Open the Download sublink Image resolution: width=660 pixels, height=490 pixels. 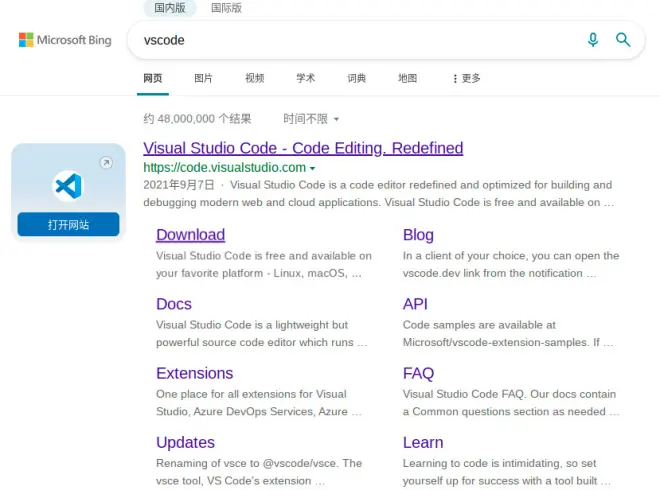tap(190, 235)
